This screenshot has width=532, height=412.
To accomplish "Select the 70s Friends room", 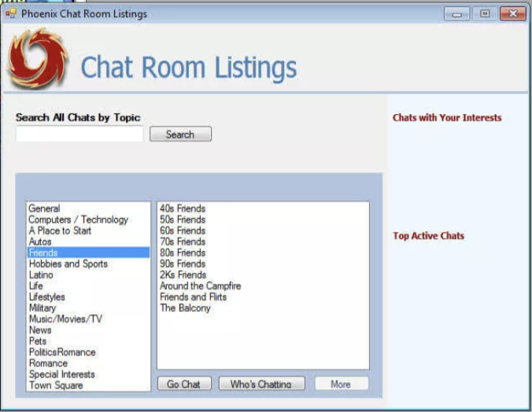I will (263, 241).
